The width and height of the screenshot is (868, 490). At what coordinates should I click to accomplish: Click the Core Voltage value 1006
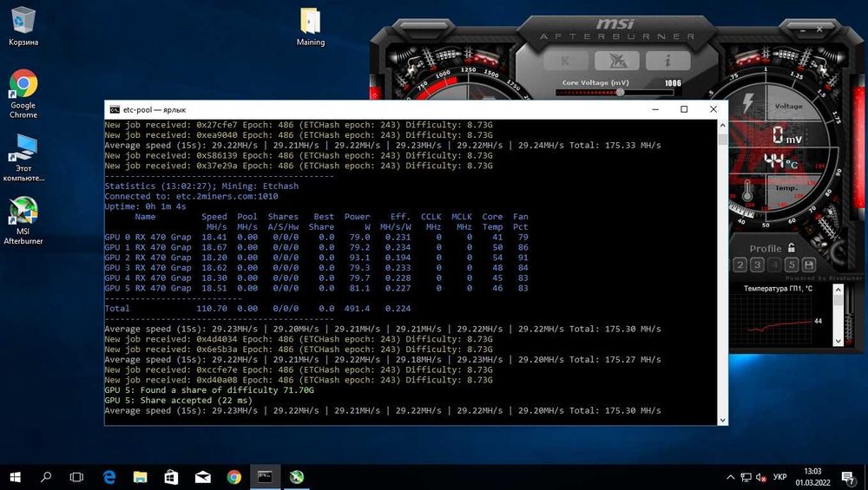(x=673, y=83)
